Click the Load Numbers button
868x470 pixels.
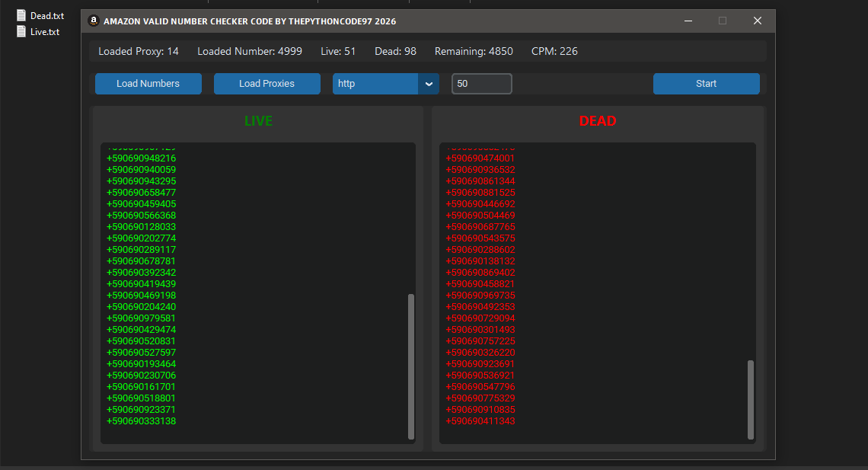pyautogui.click(x=148, y=84)
